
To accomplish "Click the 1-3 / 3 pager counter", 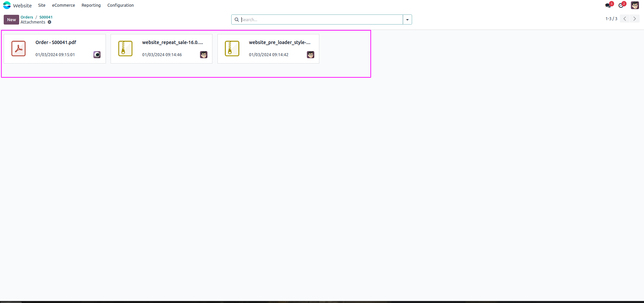I will pos(611,19).
